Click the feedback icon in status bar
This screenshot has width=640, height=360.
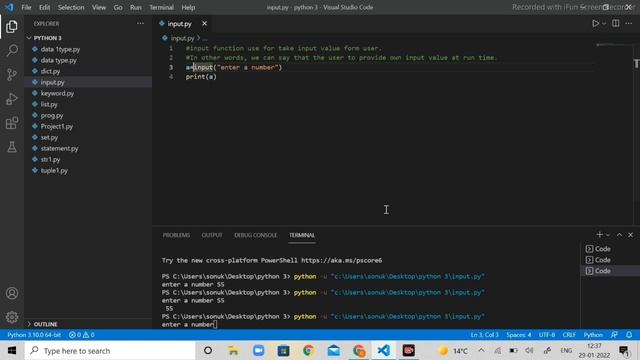pos(614,335)
